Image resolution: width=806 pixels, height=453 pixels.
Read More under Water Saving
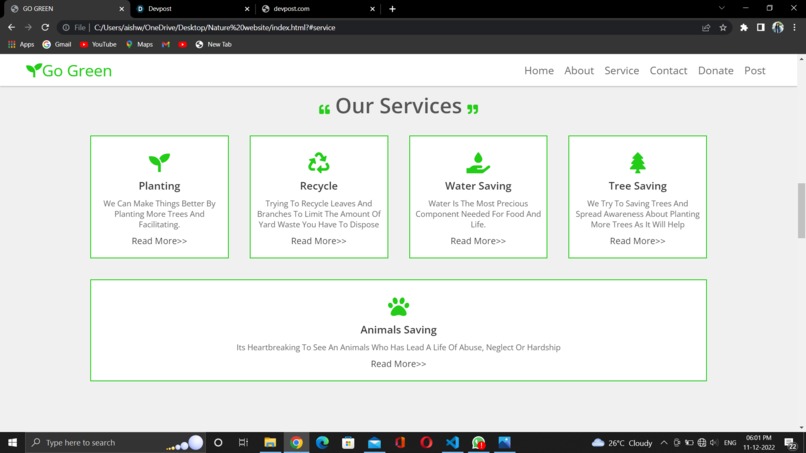click(478, 241)
